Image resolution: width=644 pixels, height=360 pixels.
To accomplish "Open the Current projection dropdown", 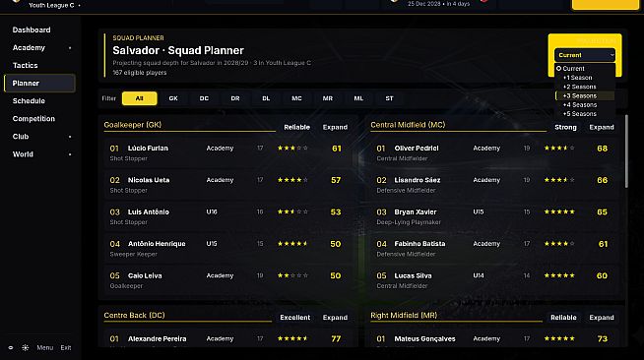I will [x=585, y=55].
